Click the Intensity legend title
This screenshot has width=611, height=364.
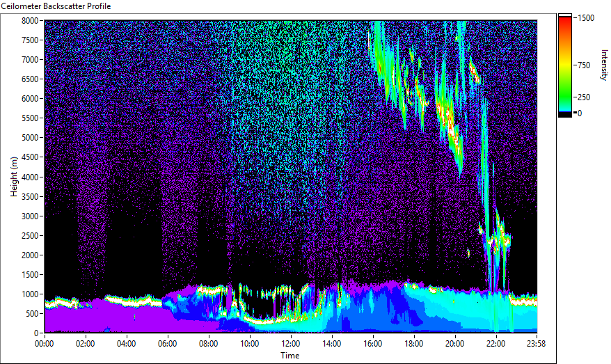pyautogui.click(x=604, y=65)
